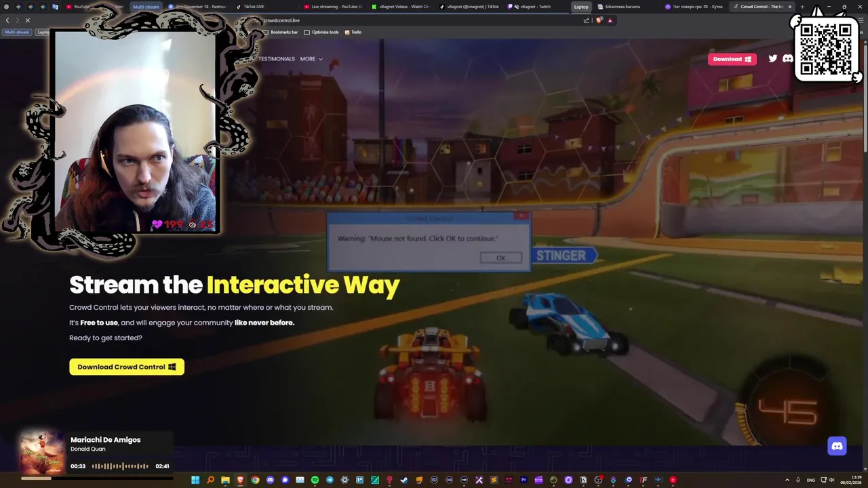Go back using the browser back arrow
The width and height of the screenshot is (868, 488).
(7, 20)
